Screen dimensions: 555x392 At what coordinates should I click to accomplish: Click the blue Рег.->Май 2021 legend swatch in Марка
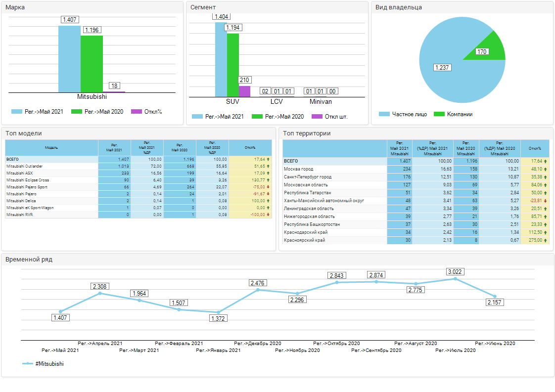(17, 112)
